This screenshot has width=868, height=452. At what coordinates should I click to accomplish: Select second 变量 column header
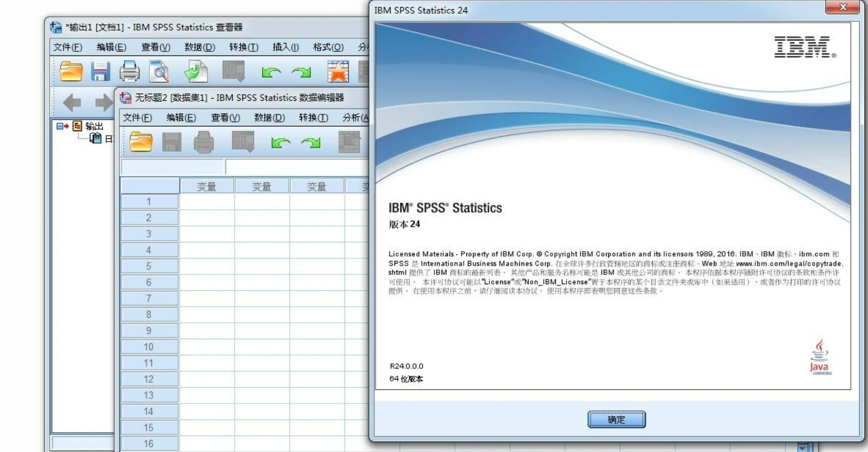click(262, 187)
